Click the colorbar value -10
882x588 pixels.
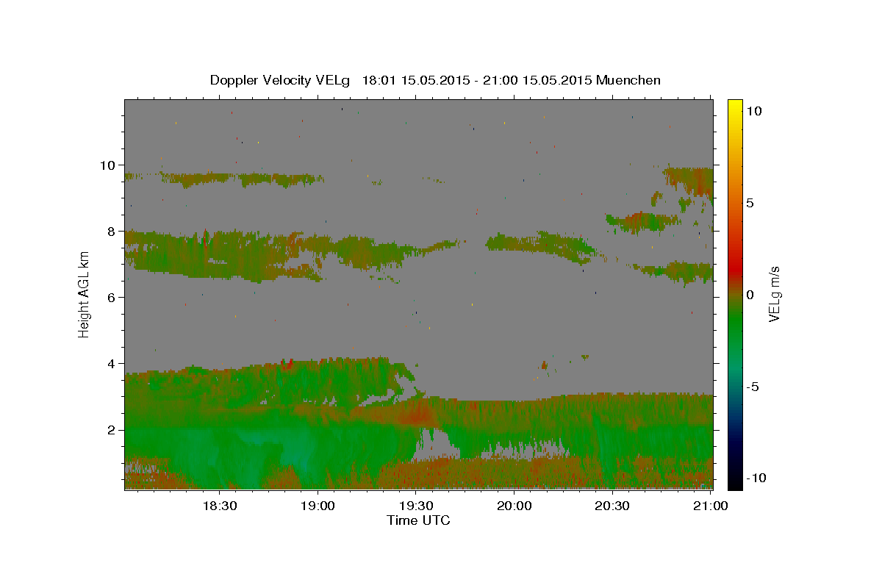tap(757, 477)
